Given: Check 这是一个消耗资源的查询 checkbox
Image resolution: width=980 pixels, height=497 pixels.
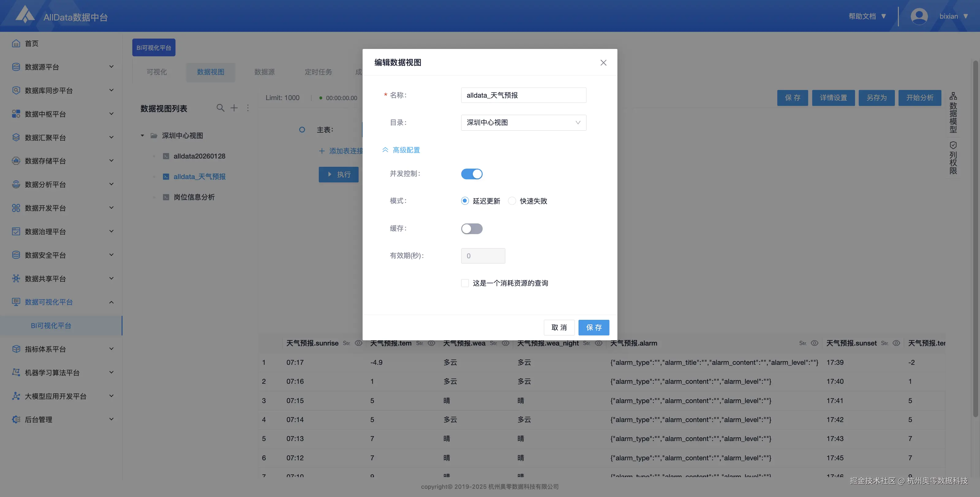Looking at the screenshot, I should coord(465,283).
